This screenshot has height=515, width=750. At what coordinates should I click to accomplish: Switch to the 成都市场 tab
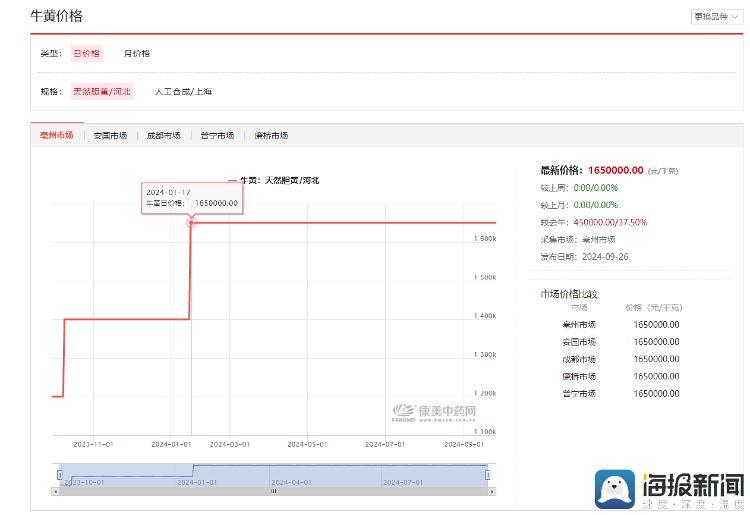[x=163, y=135]
